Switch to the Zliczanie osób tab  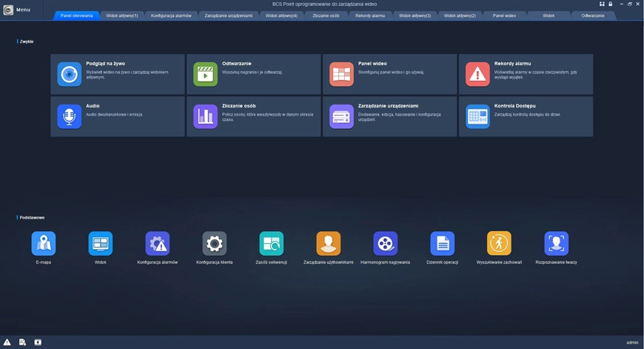point(326,16)
